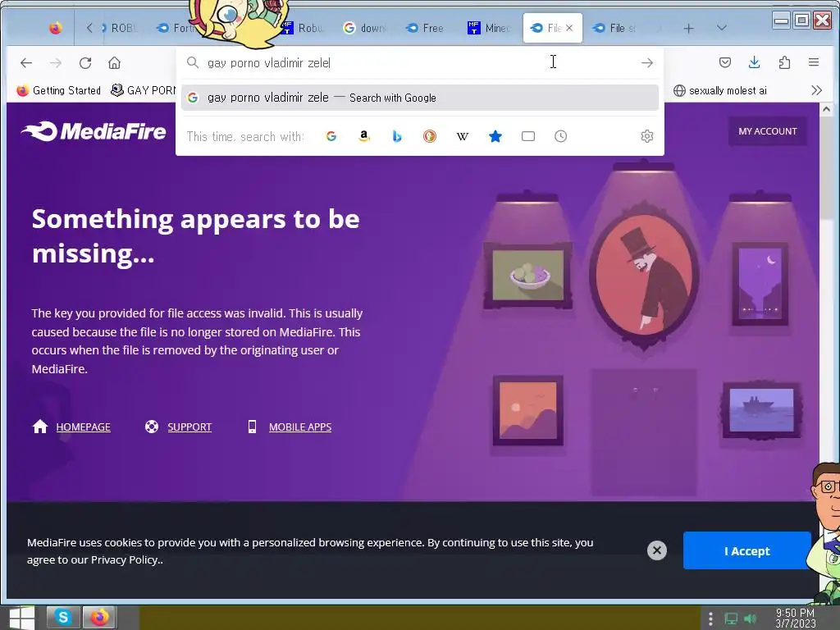This screenshot has width=840, height=630.
Task: Accept cookies with I Accept button
Action: click(x=746, y=550)
